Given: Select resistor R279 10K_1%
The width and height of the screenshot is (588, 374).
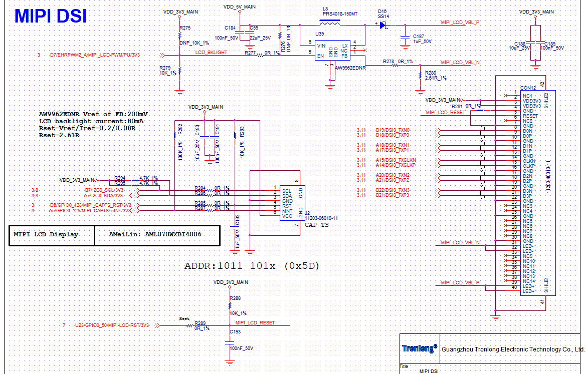Looking at the screenshot, I should click(179, 71).
